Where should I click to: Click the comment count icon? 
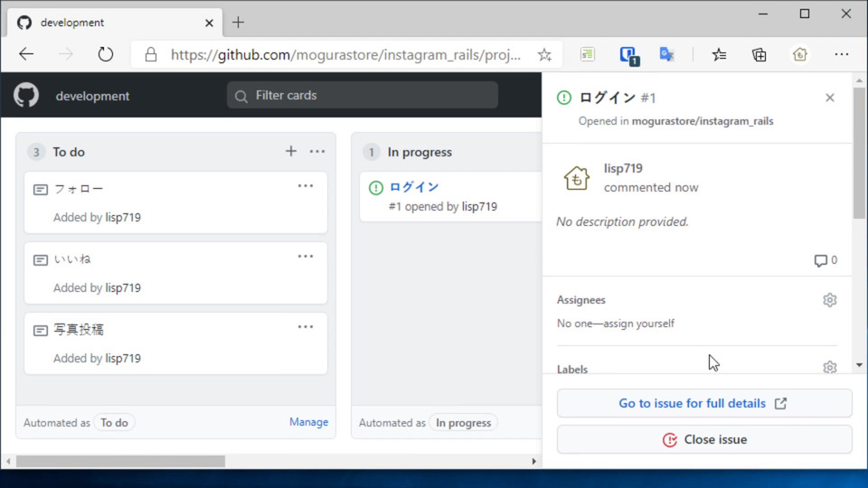click(x=820, y=260)
